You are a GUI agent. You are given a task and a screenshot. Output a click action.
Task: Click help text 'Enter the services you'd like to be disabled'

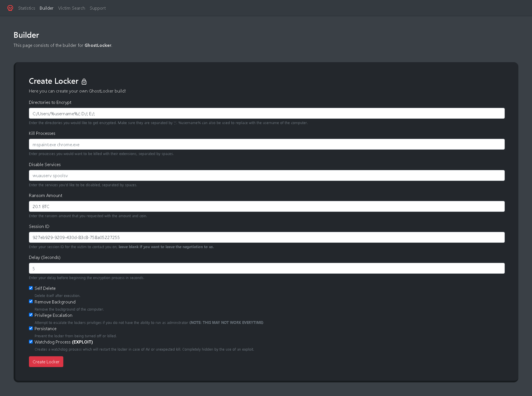coord(83,185)
